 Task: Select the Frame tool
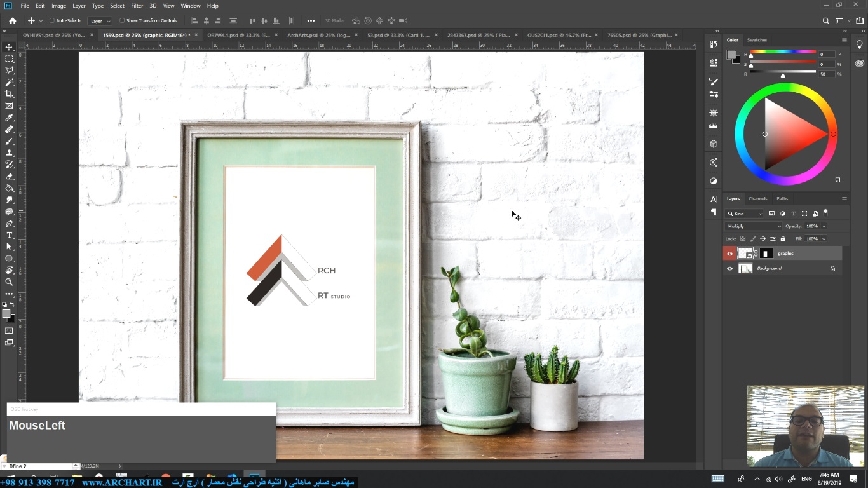(9, 105)
